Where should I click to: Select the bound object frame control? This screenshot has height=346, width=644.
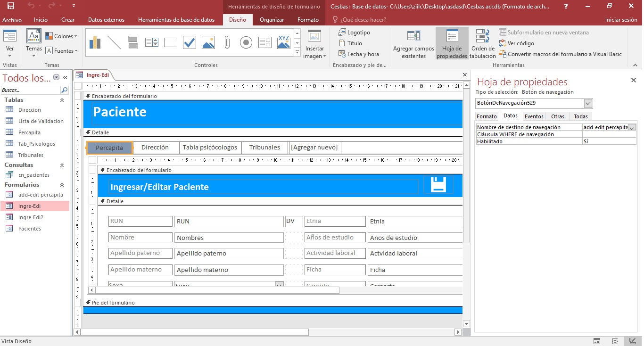coord(284,42)
